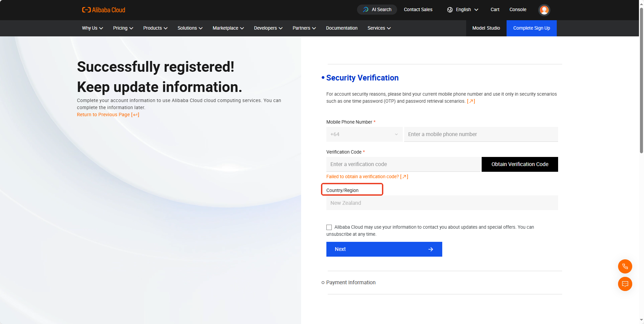Open Model Studio
The width and height of the screenshot is (644, 324).
[x=486, y=28]
